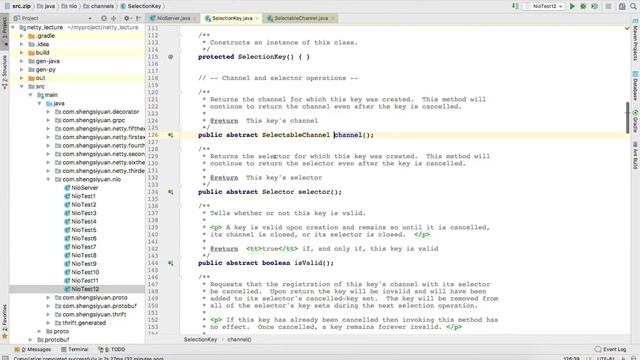
Task: Run NioTest12 with the green play button
Action: pos(572,6)
